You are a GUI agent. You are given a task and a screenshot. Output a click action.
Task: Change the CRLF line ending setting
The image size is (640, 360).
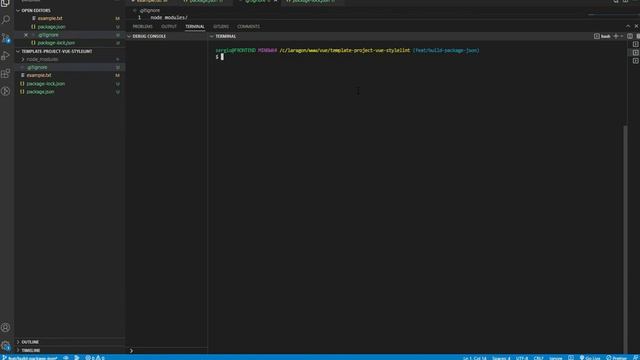538,358
